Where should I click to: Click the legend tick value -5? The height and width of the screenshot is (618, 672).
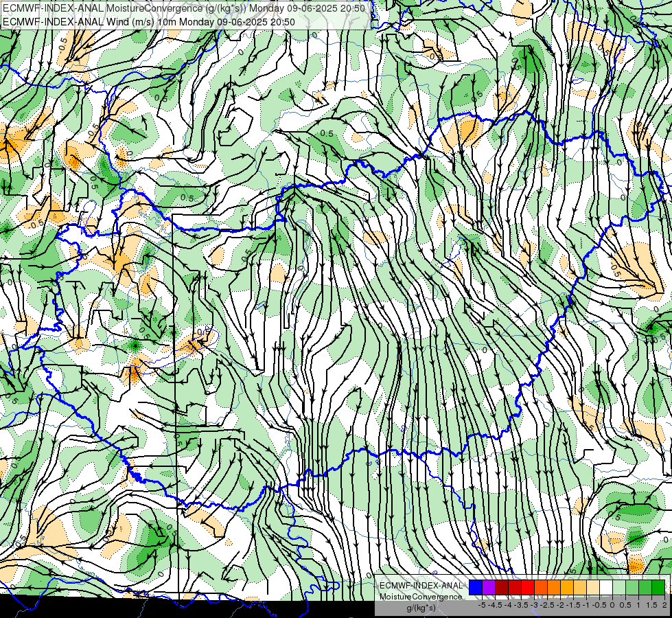[482, 605]
